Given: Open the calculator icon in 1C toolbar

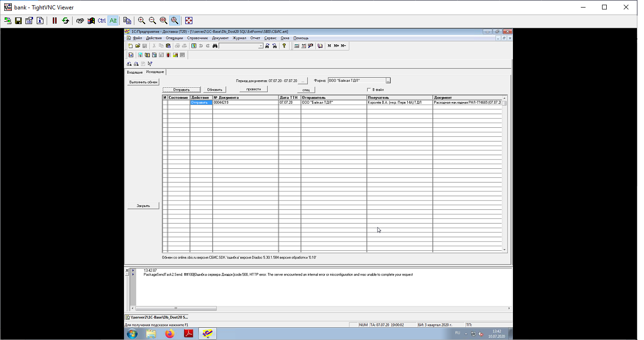Looking at the screenshot, I should [297, 46].
